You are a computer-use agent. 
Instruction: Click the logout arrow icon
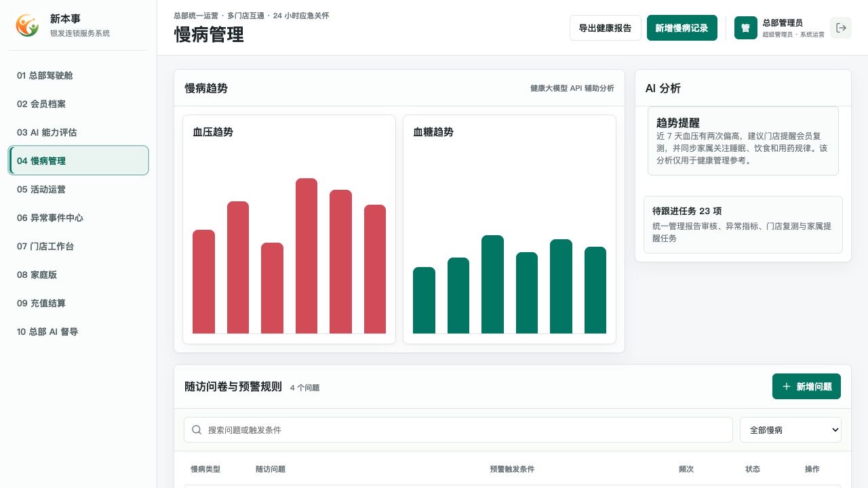tap(841, 28)
